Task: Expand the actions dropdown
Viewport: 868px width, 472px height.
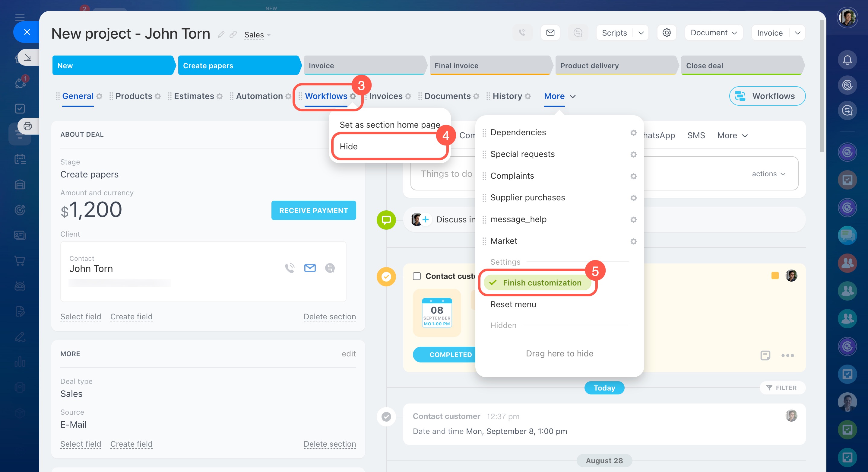Action: coord(768,174)
